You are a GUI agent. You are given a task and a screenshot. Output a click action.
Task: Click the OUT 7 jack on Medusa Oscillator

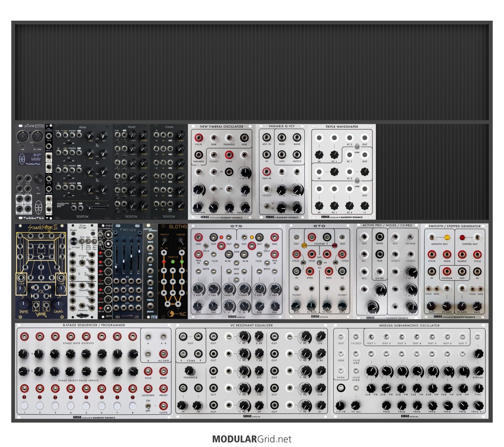pyautogui.click(x=463, y=337)
